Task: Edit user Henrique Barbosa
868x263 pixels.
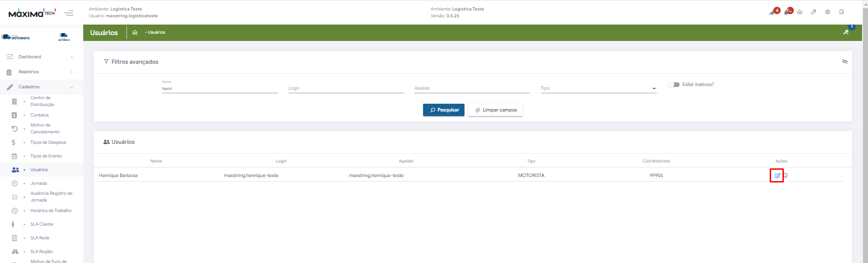Action: tap(777, 175)
